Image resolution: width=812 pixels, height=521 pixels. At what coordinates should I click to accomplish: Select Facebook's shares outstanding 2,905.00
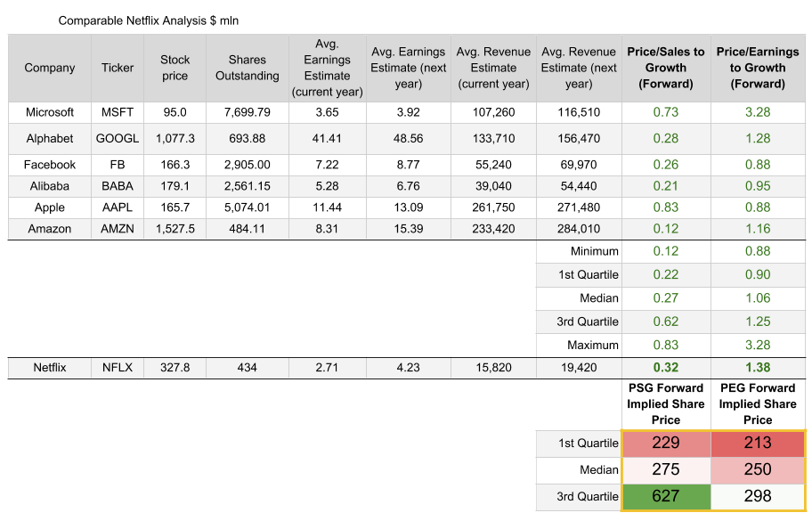click(x=247, y=165)
